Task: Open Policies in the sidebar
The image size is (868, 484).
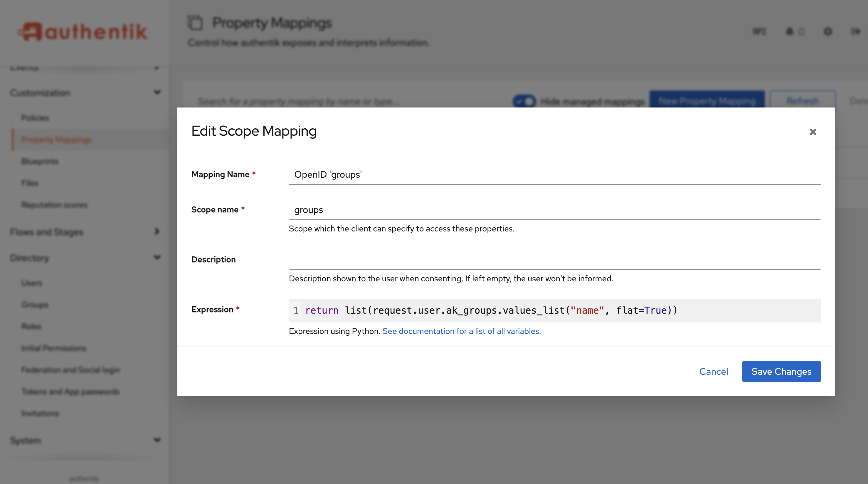Action: click(35, 118)
